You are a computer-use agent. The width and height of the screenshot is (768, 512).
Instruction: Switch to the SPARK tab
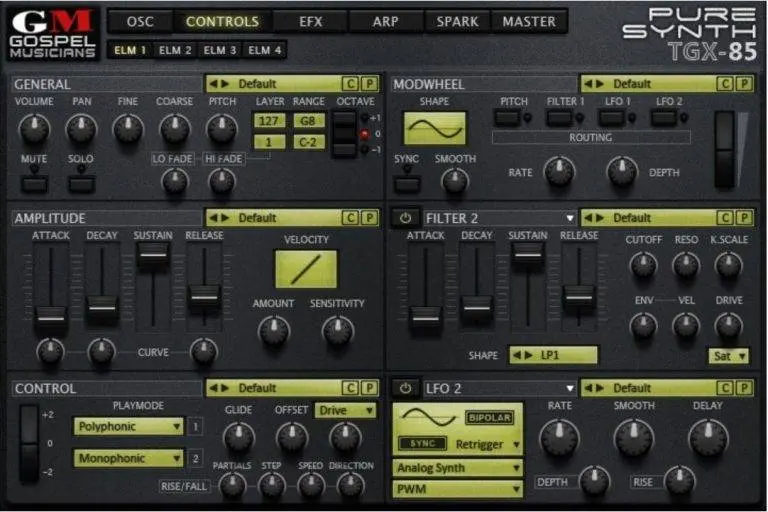[x=457, y=22]
